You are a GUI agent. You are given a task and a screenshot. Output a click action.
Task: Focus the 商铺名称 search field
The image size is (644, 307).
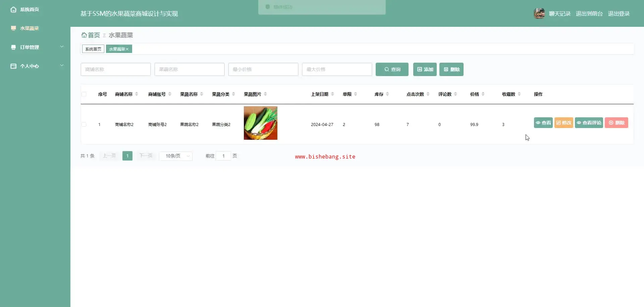tap(116, 69)
